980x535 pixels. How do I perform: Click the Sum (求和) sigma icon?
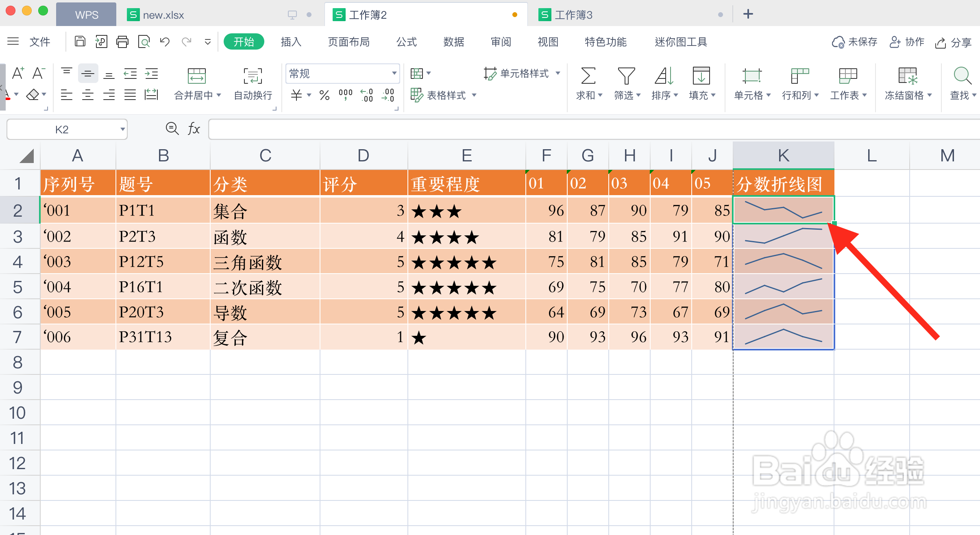tap(588, 76)
